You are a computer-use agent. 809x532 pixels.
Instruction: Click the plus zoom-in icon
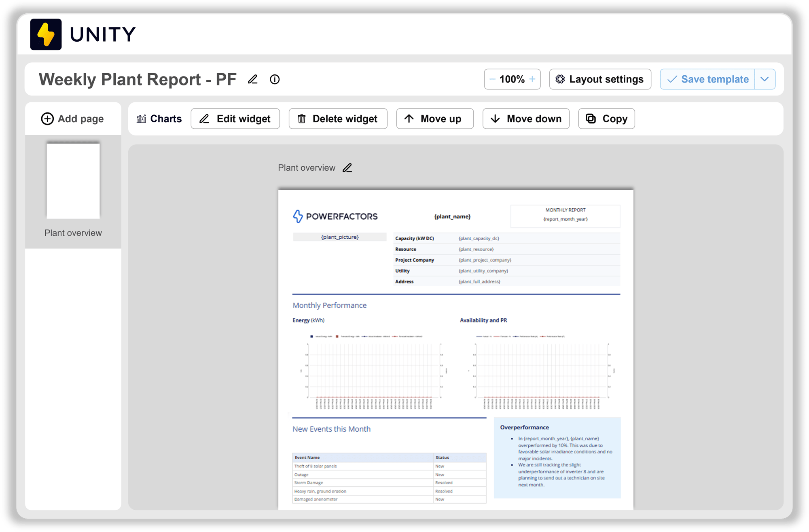pyautogui.click(x=532, y=79)
